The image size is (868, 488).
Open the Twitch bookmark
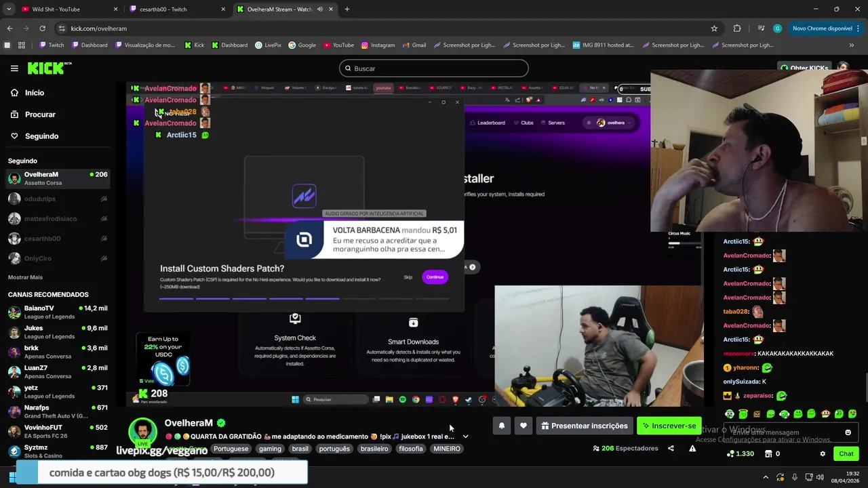tap(52, 45)
